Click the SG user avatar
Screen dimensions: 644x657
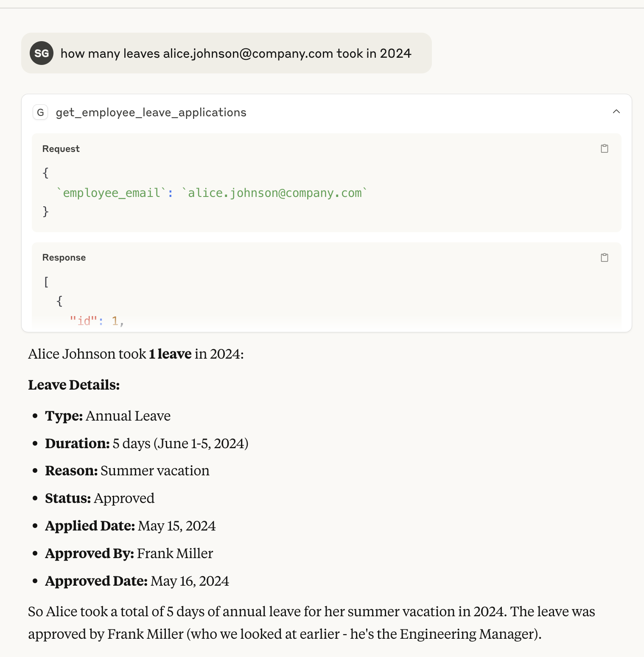point(42,53)
